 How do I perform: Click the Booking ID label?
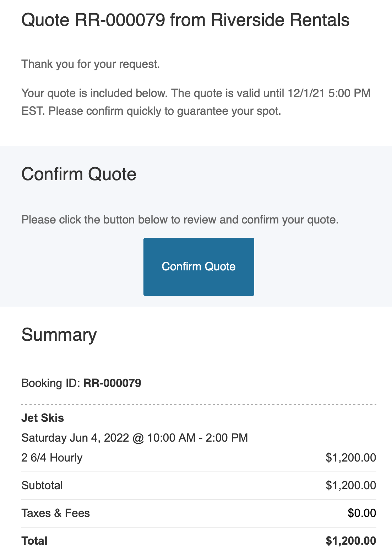coord(51,383)
